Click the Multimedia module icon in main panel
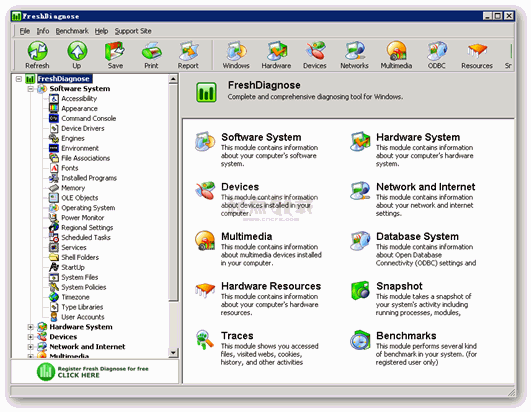The height and width of the screenshot is (412, 531). pos(205,240)
